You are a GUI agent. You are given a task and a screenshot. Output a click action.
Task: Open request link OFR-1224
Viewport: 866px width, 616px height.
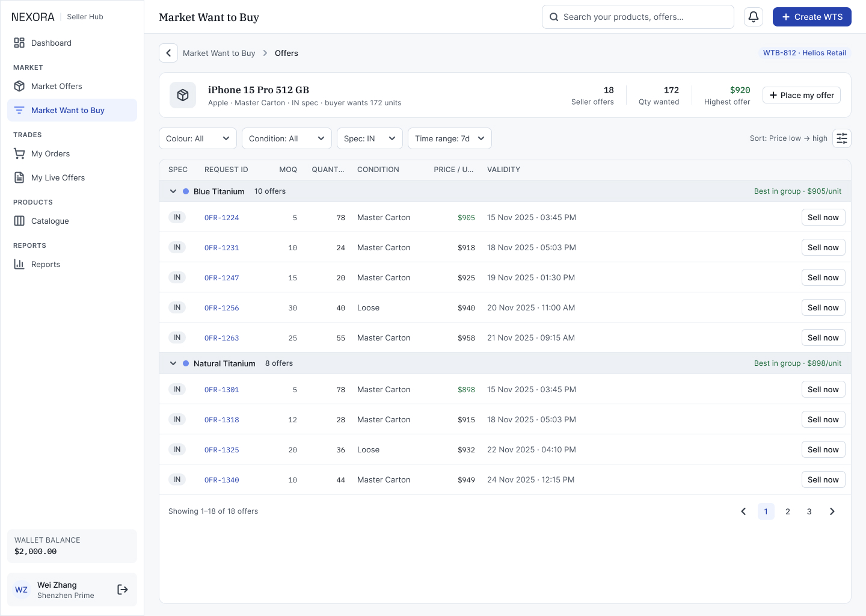pyautogui.click(x=222, y=218)
